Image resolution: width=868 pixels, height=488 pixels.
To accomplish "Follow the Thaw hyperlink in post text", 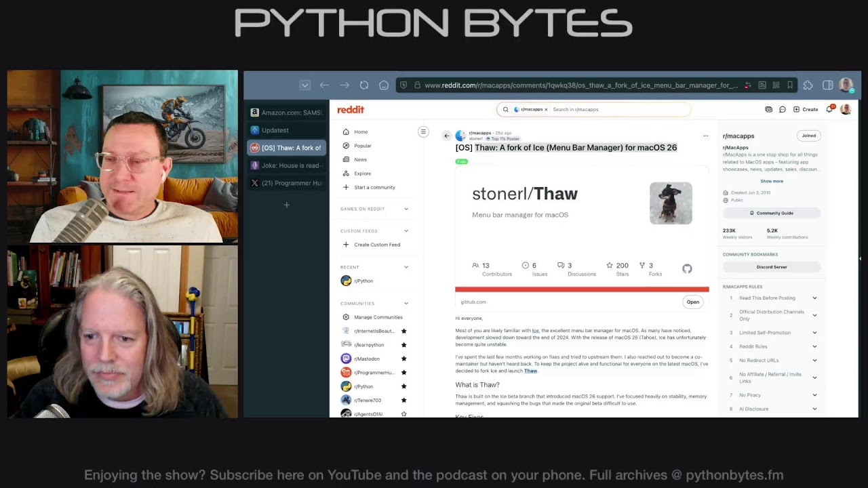I will [530, 371].
